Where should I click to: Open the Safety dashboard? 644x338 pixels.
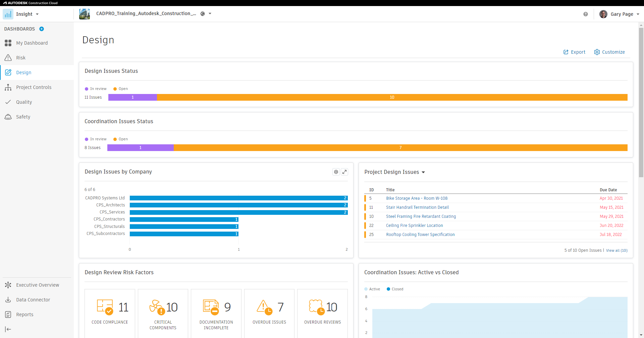pos(37,117)
